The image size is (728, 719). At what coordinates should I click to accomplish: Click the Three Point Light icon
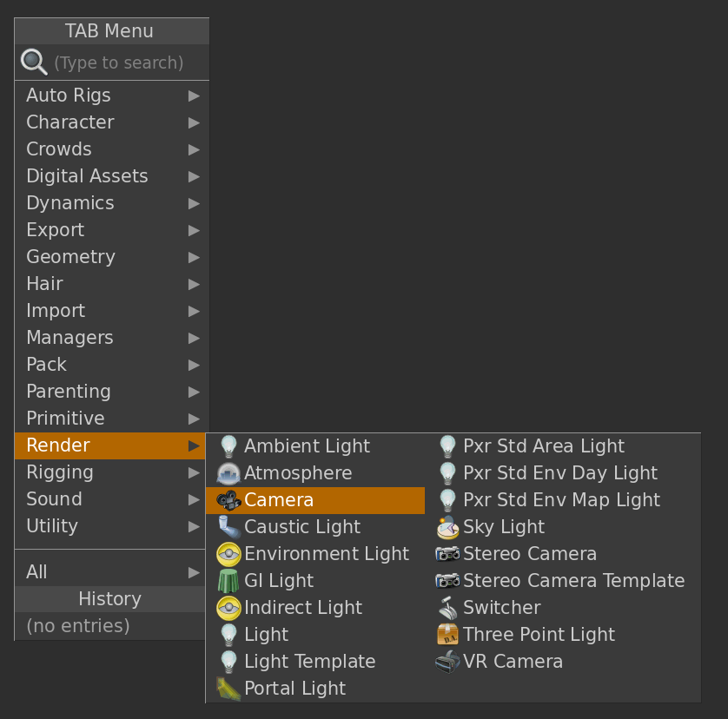[447, 635]
